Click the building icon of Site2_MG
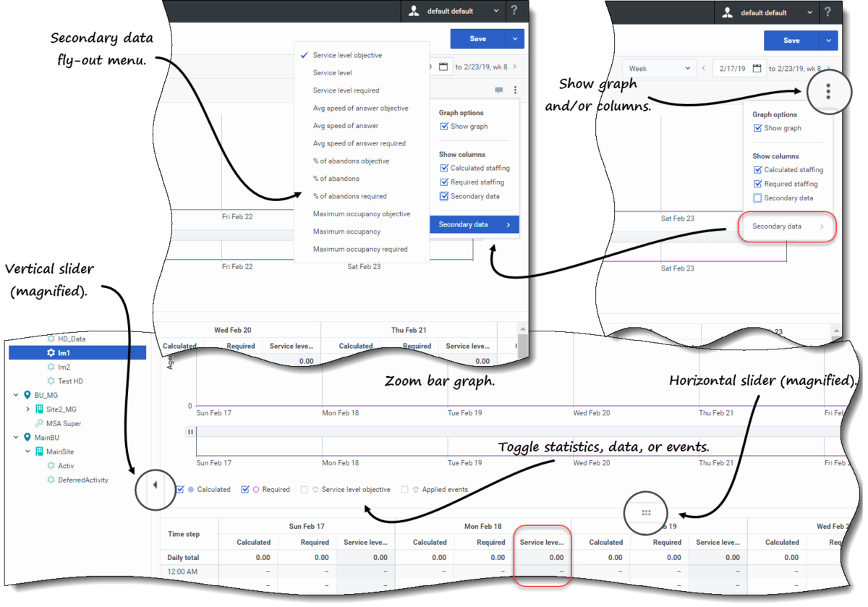 [x=39, y=409]
